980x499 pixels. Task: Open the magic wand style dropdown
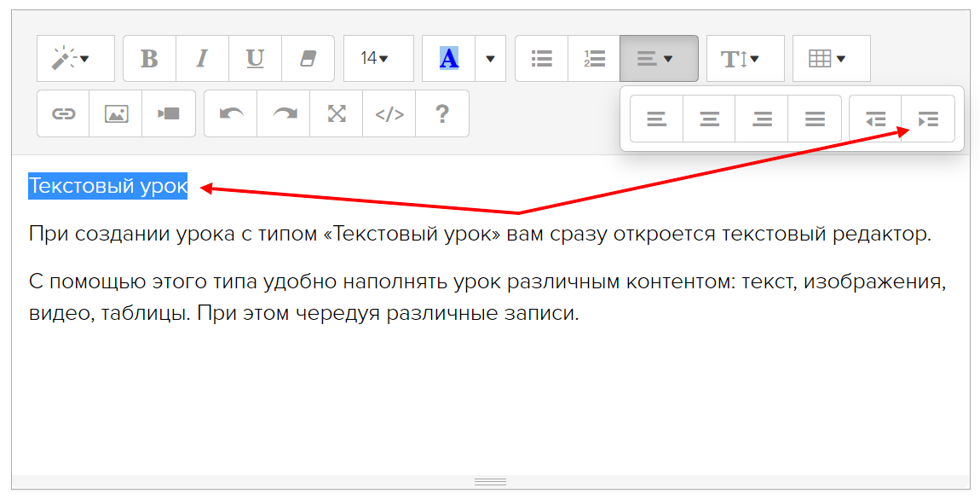click(75, 59)
